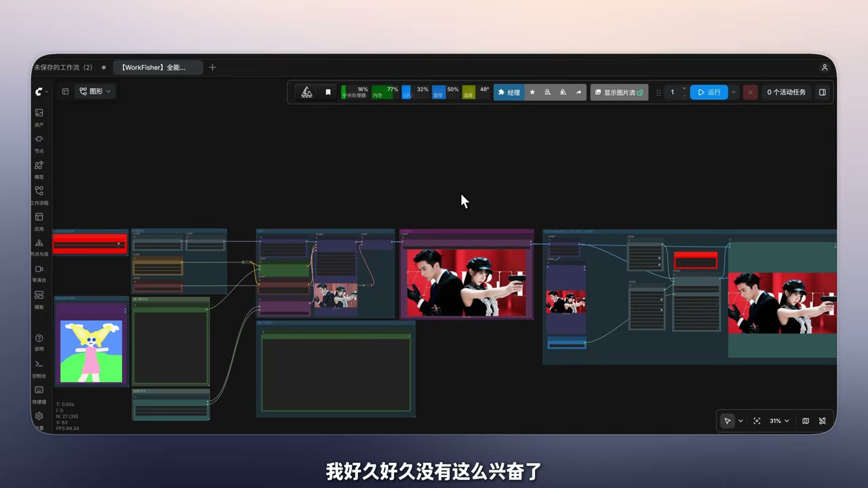Click the fit-view icon beside zoom percentage
Viewport: 868px width, 488px height.
tap(757, 421)
